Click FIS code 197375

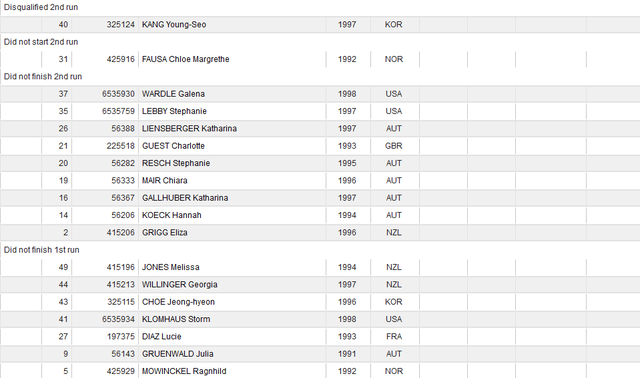[120, 337]
